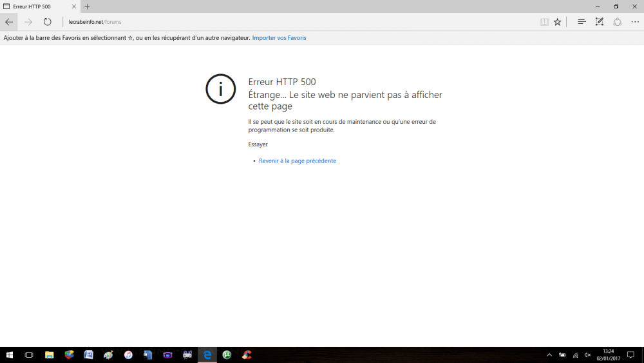Click the Erreur HTTP 500 heading text
The height and width of the screenshot is (363, 644).
pos(282,82)
